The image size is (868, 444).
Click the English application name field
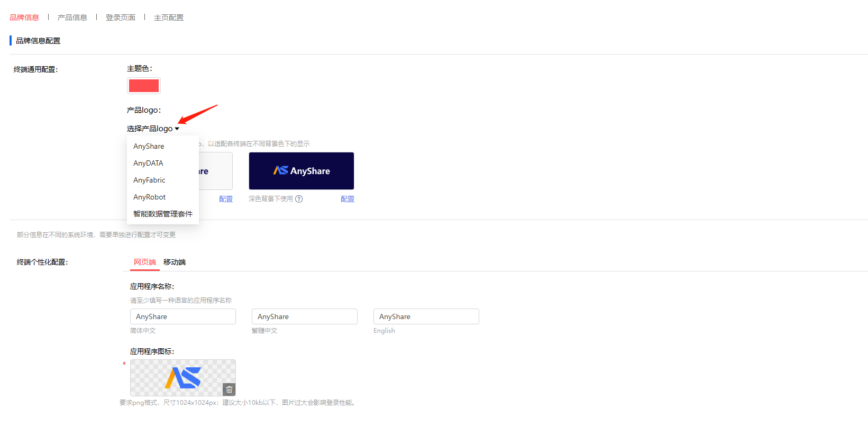426,316
